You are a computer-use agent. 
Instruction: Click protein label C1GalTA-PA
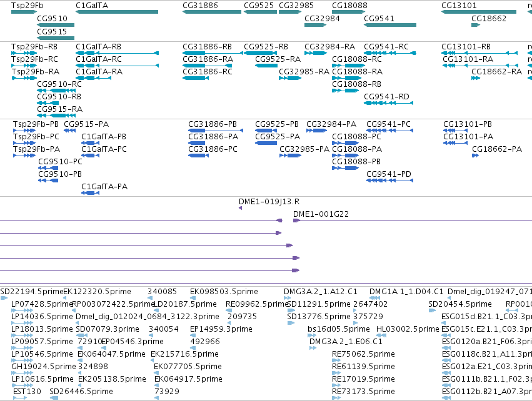click(x=104, y=187)
